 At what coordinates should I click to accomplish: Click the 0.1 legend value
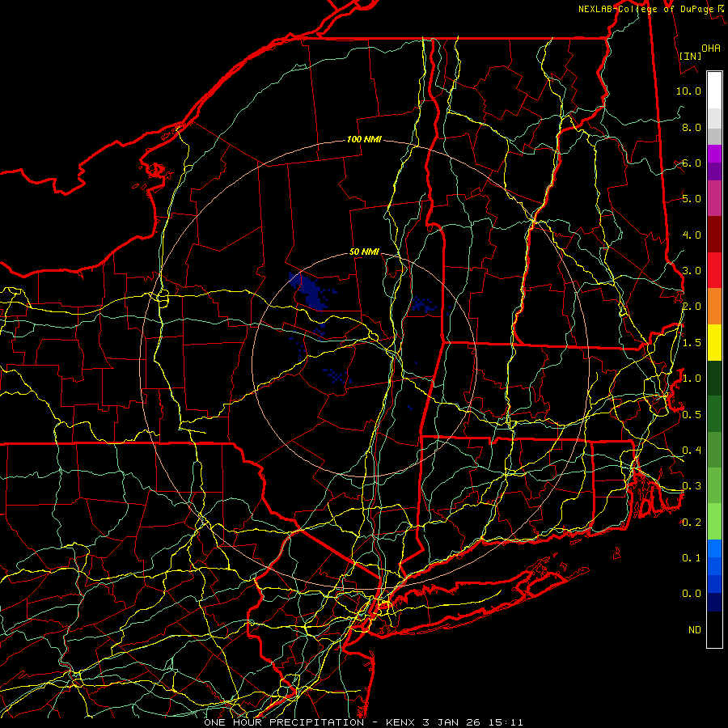coord(692,557)
